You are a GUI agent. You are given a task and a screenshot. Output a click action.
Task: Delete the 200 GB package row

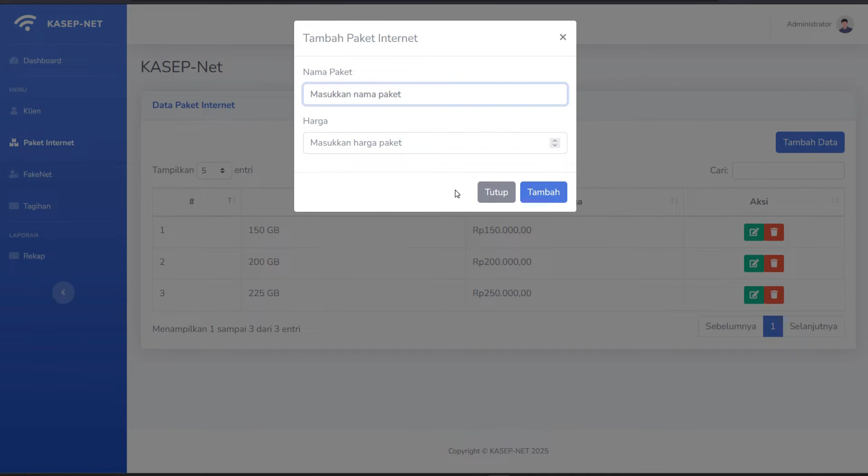coord(774,263)
